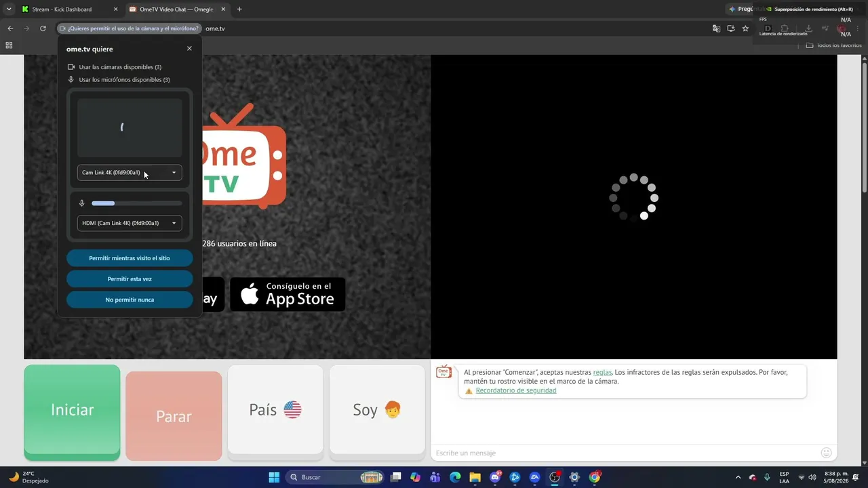Open Discord from the taskbar

click(495, 477)
